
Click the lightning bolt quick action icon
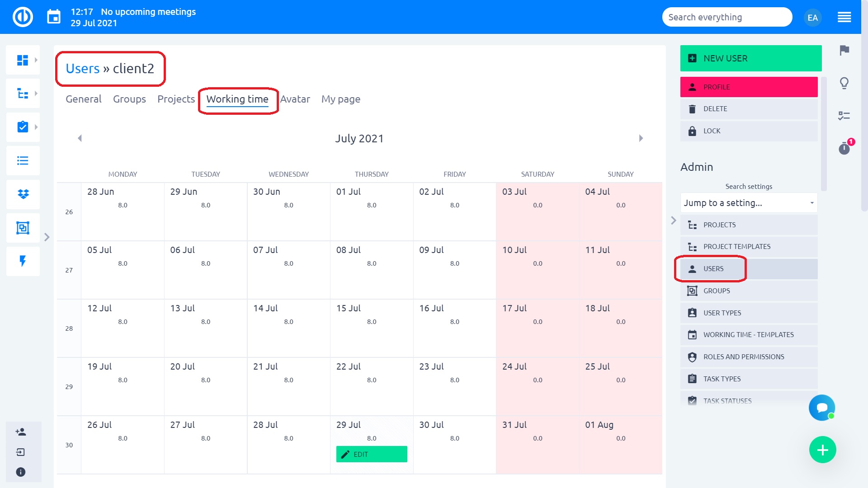[23, 261]
